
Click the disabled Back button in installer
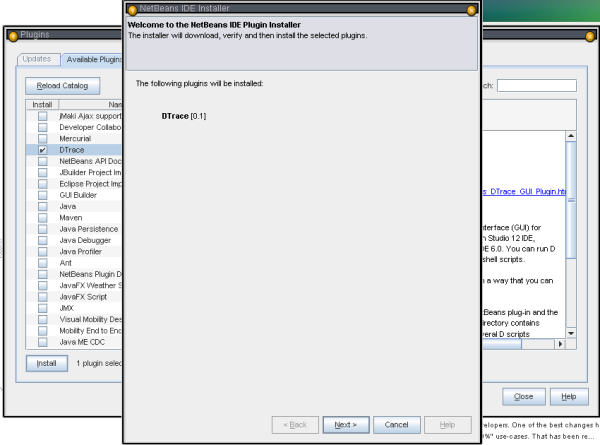click(x=295, y=425)
